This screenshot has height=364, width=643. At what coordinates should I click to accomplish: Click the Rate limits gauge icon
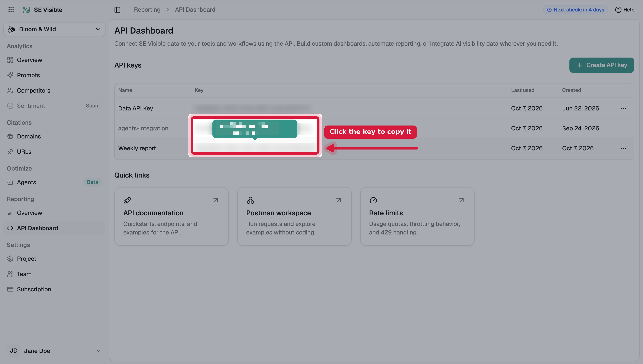click(373, 200)
